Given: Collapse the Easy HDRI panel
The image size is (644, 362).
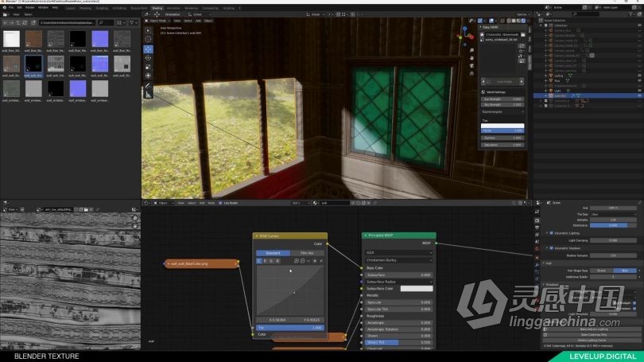Looking at the screenshot, I should tap(480, 27).
